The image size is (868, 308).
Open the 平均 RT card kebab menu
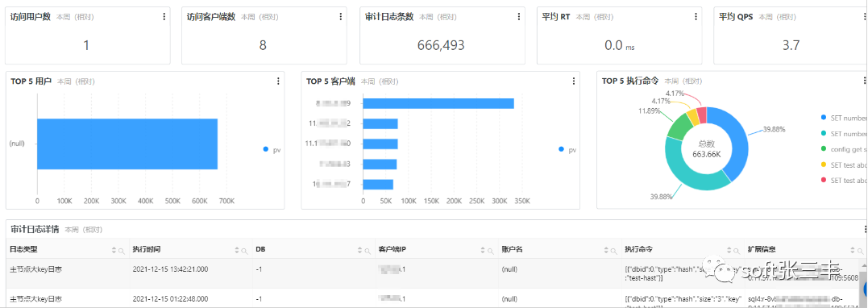tap(696, 17)
